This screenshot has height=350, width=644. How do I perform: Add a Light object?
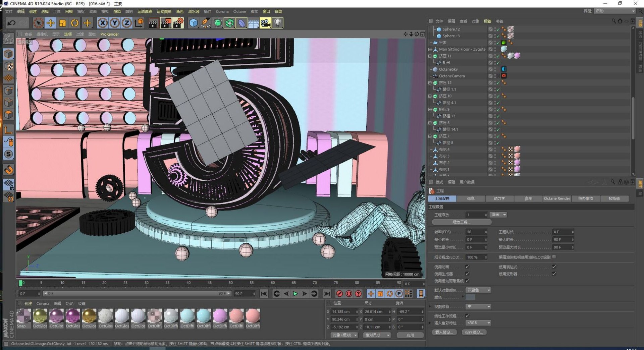click(277, 23)
